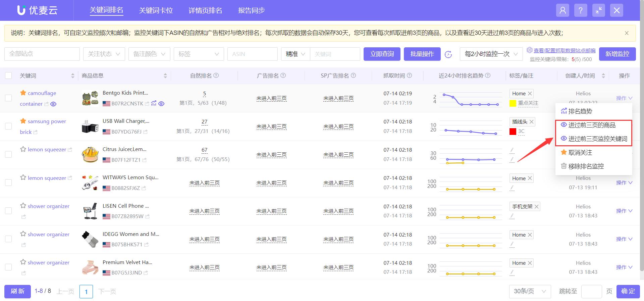Viewport: 644px width, 301px height.
Task: Click the shrink window arrows icon
Action: 599,10
